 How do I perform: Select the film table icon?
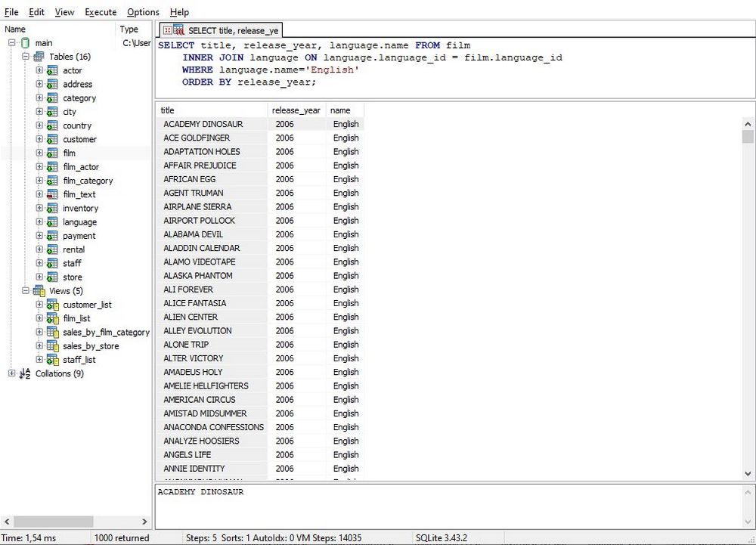click(x=52, y=153)
